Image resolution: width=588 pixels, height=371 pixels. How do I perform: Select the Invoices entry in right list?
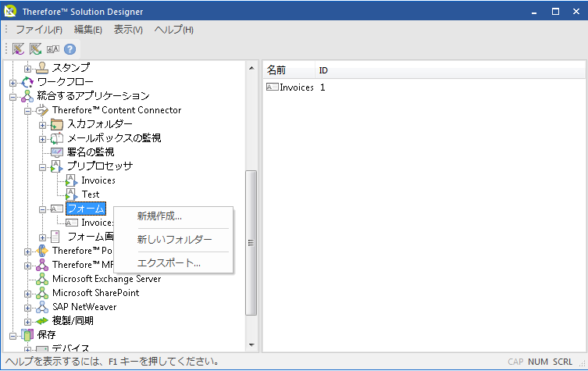pos(296,87)
